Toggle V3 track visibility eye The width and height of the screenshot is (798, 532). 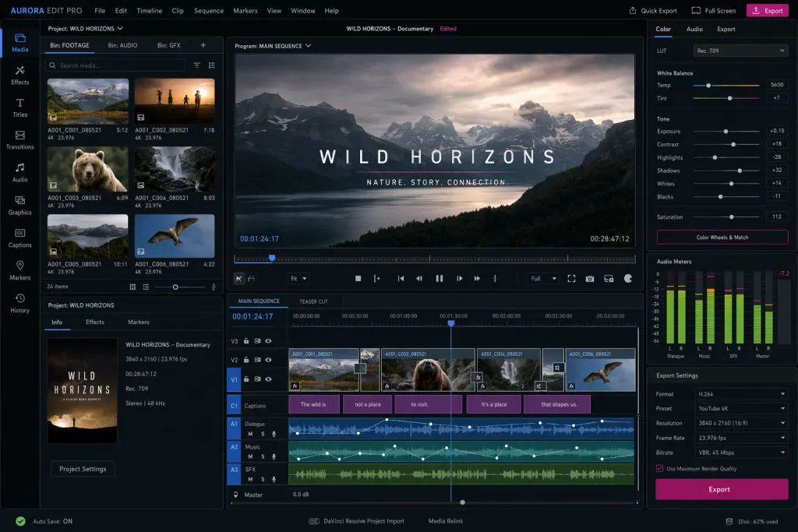pyautogui.click(x=268, y=341)
